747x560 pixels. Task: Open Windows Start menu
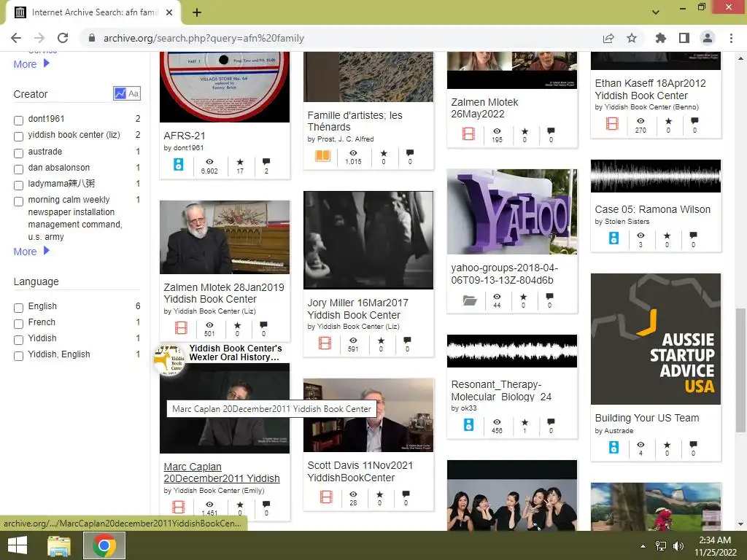pos(18,545)
